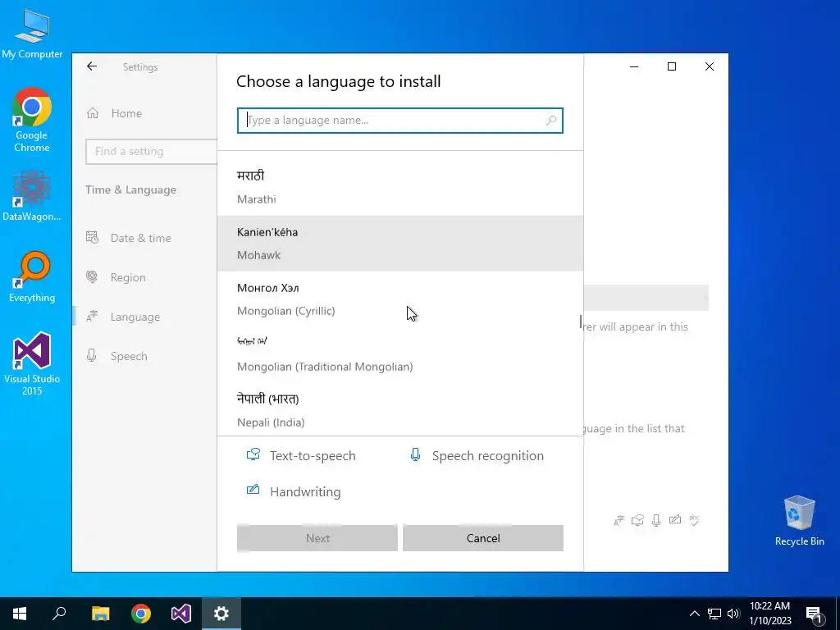Open Visual Studio from taskbar
Viewport: 840px width, 630px height.
(181, 614)
